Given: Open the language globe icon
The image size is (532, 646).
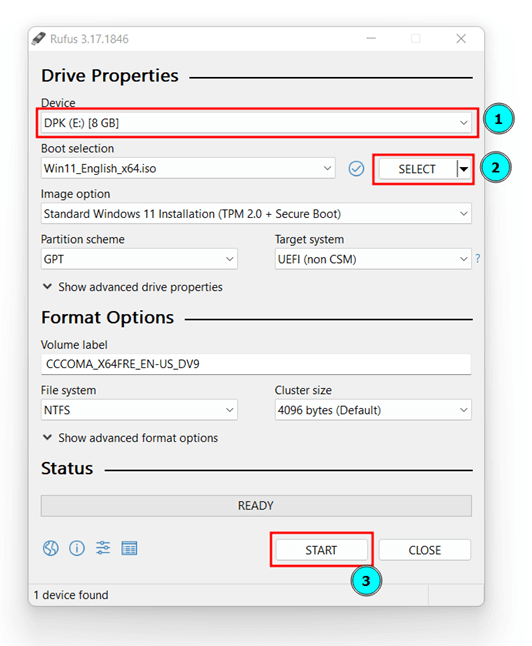Looking at the screenshot, I should (51, 548).
